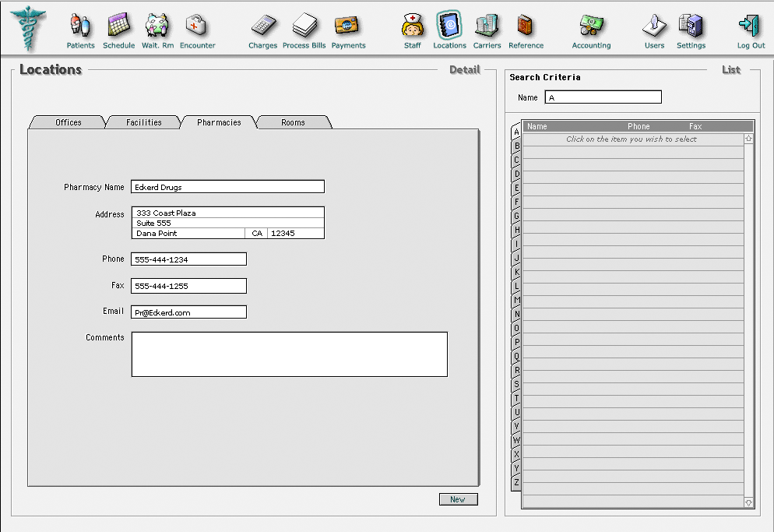Open the Users icon
This screenshot has height=532, width=774.
(654, 25)
